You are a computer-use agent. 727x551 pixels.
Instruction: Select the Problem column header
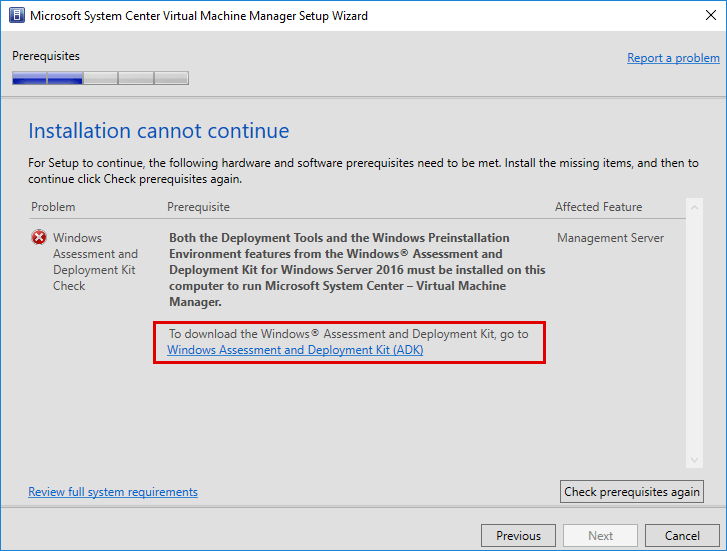[53, 207]
